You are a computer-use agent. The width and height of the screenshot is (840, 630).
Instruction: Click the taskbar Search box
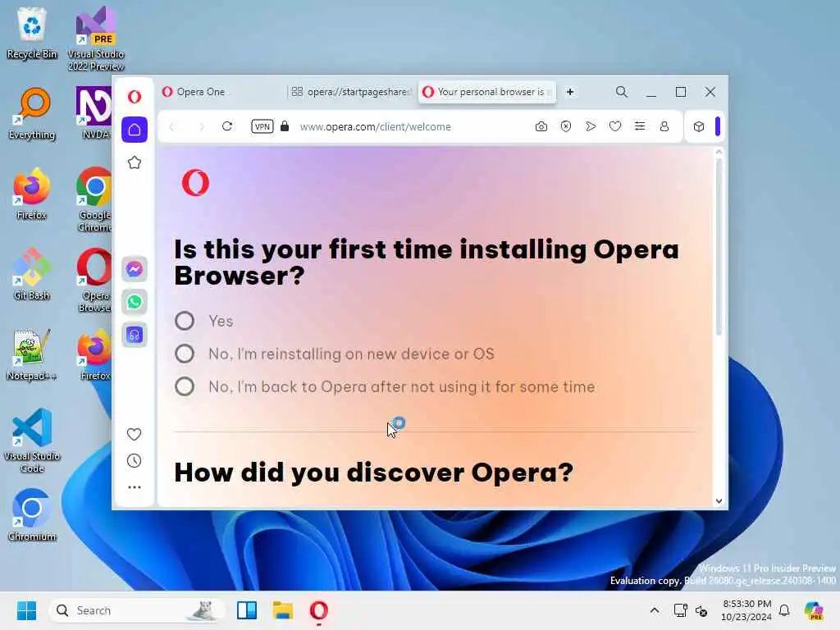click(x=137, y=610)
